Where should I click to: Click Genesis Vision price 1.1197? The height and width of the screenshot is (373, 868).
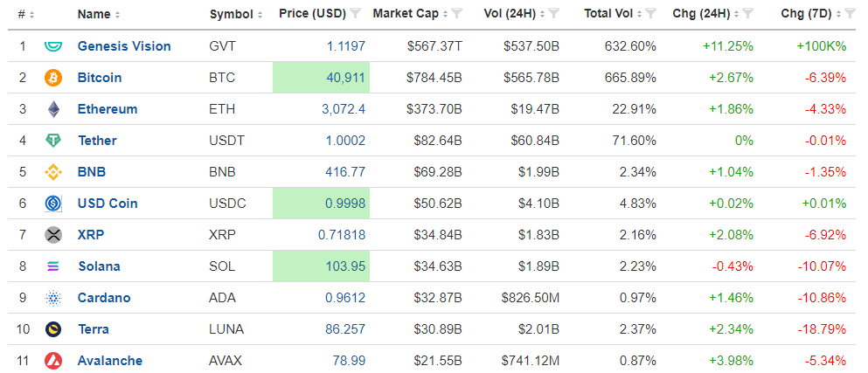tap(345, 46)
